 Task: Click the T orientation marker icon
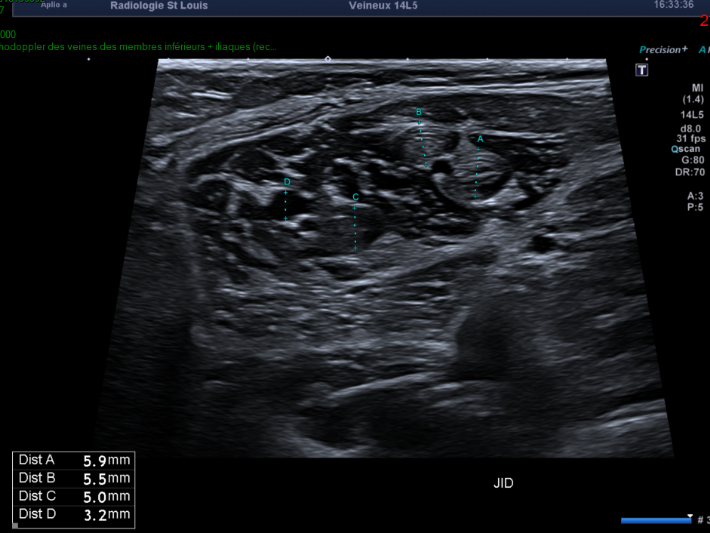[x=643, y=70]
